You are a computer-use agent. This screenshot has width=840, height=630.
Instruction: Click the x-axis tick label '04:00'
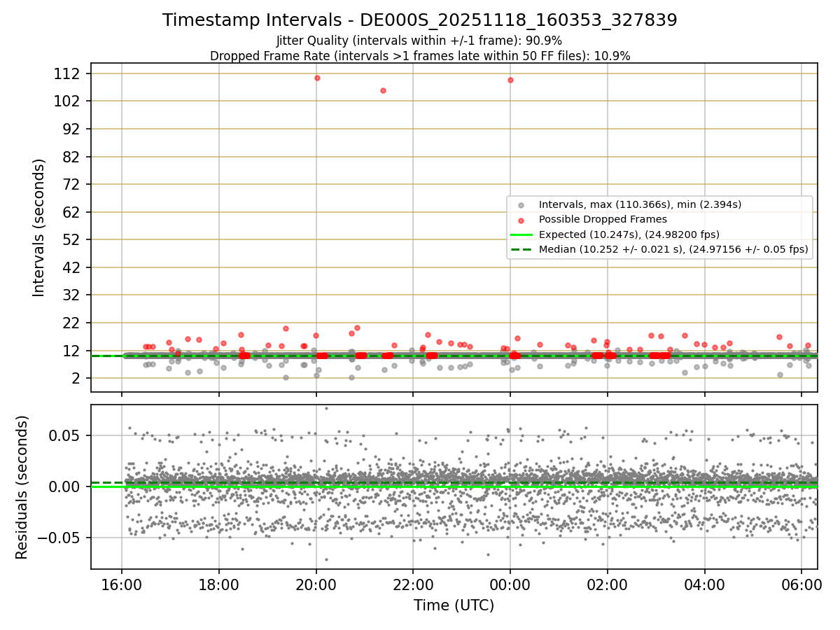(x=704, y=584)
